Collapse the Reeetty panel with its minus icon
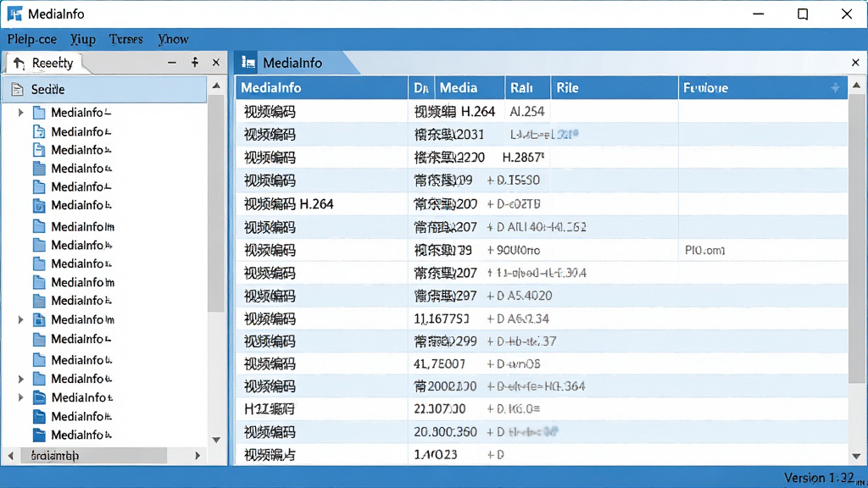This screenshot has height=488, width=868. coord(172,63)
